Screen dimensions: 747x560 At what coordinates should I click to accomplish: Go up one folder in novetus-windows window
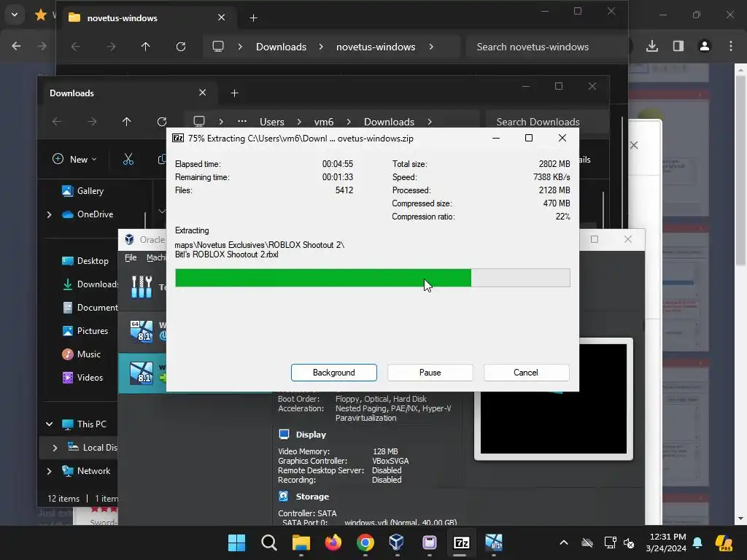[145, 47]
